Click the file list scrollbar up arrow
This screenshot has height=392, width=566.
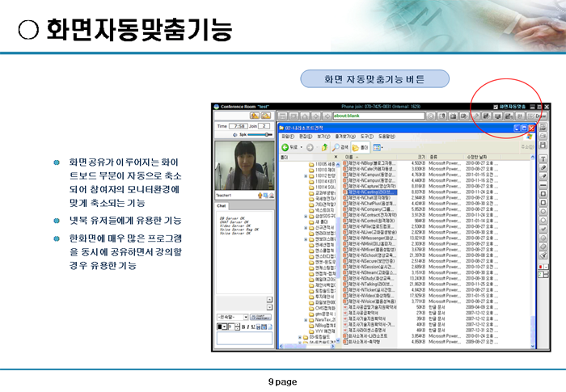click(532, 157)
